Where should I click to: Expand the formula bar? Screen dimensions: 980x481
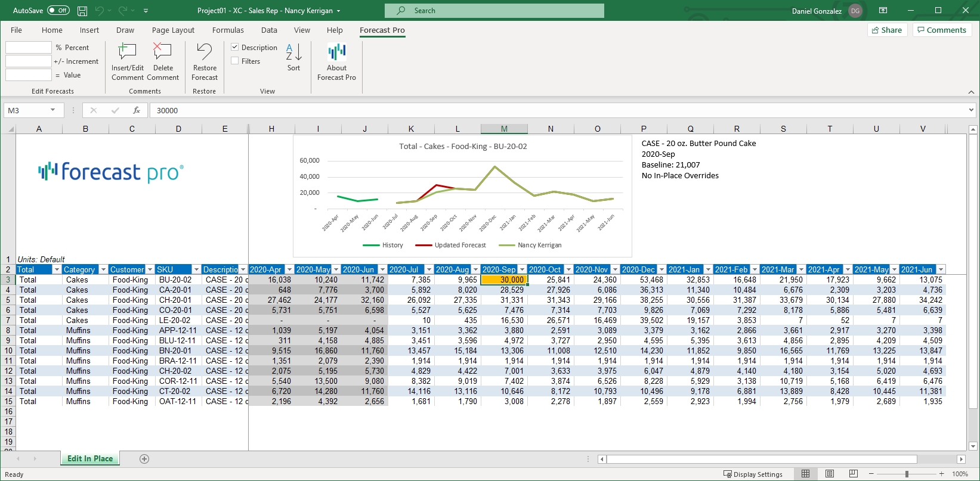point(971,110)
